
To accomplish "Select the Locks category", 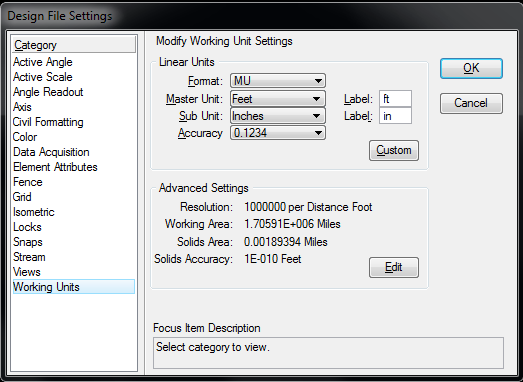I will (x=74, y=227).
